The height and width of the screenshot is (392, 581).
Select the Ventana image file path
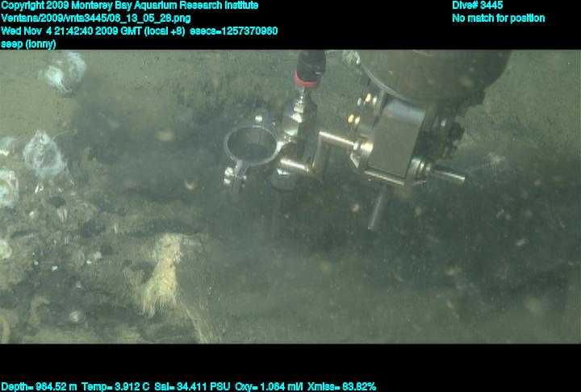(96, 19)
